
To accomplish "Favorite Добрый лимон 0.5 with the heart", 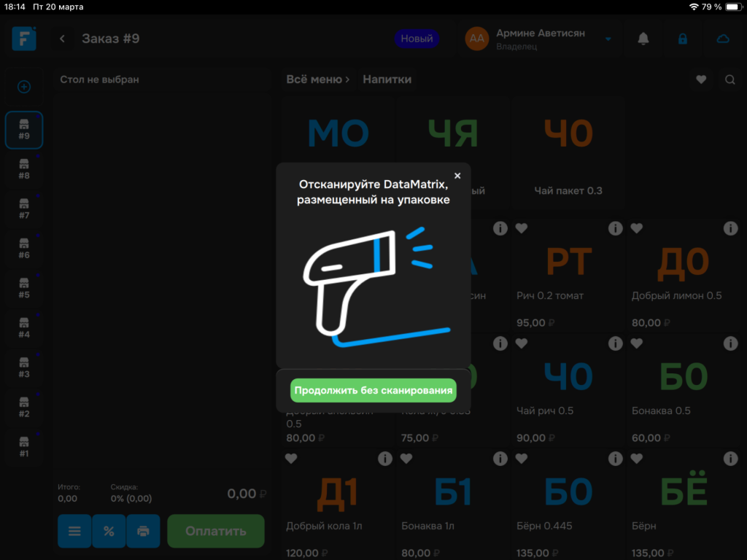I will coord(636,228).
